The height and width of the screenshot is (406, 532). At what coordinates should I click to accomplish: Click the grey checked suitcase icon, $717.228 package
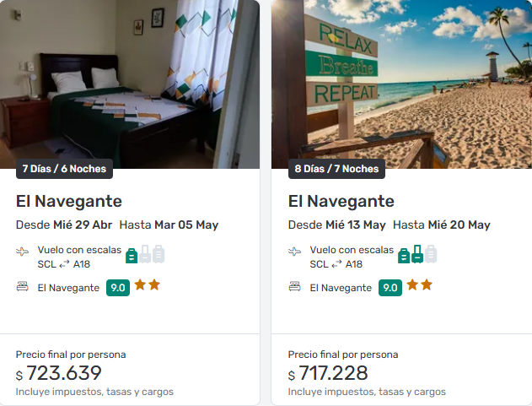tap(431, 253)
